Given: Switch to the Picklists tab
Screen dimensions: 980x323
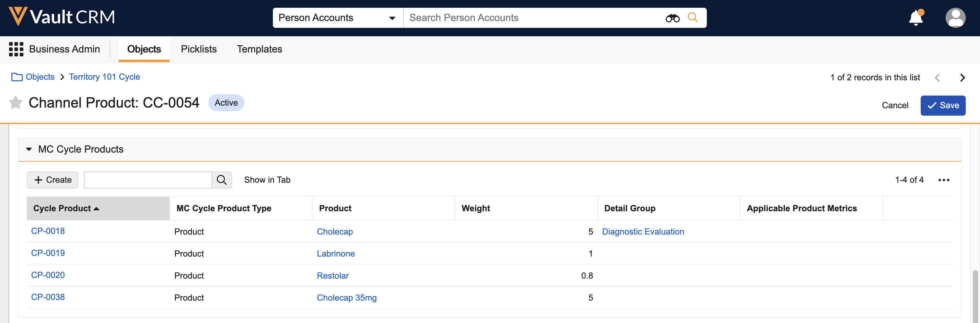Looking at the screenshot, I should coord(199,49).
